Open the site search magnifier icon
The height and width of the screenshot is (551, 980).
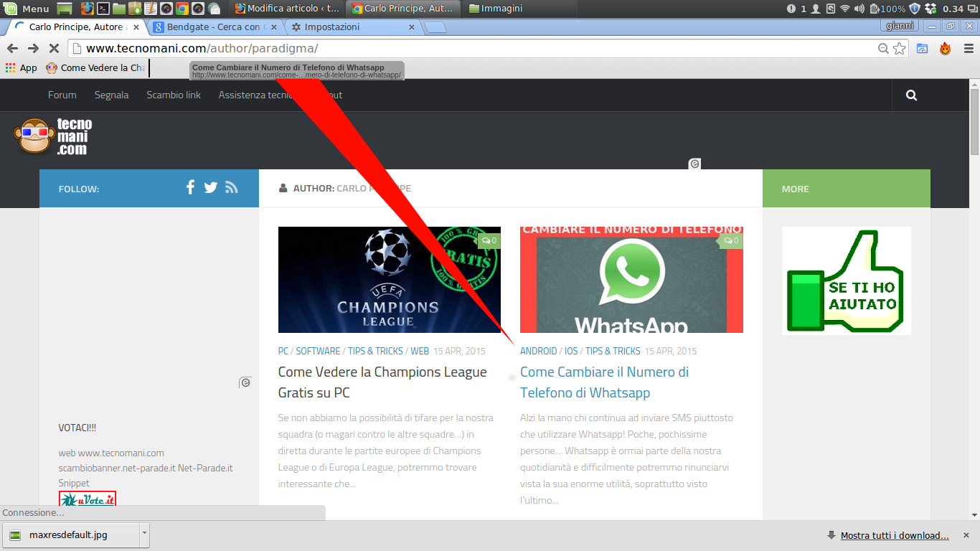click(x=911, y=95)
